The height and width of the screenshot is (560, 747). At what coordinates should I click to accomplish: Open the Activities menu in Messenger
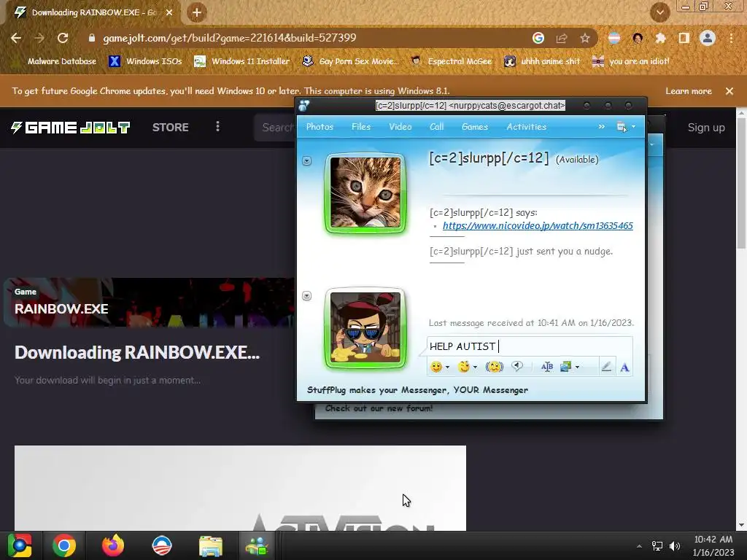click(x=527, y=127)
